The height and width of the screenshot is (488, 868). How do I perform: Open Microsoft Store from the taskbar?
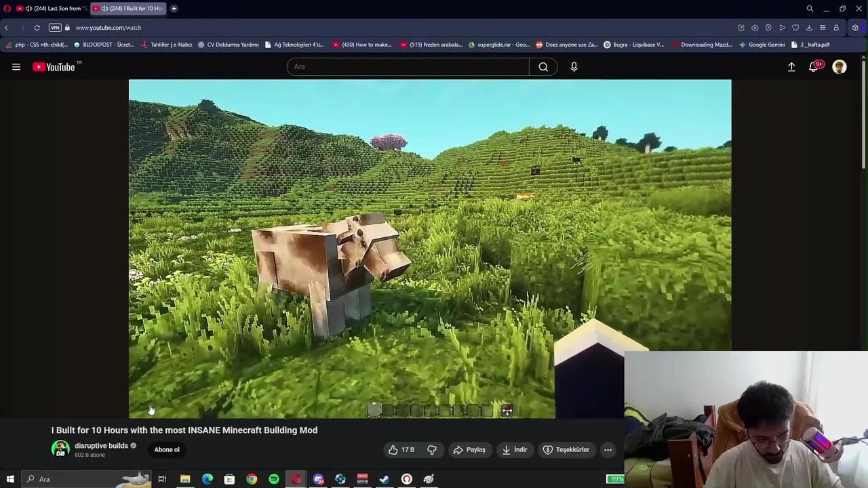pyautogui.click(x=229, y=479)
